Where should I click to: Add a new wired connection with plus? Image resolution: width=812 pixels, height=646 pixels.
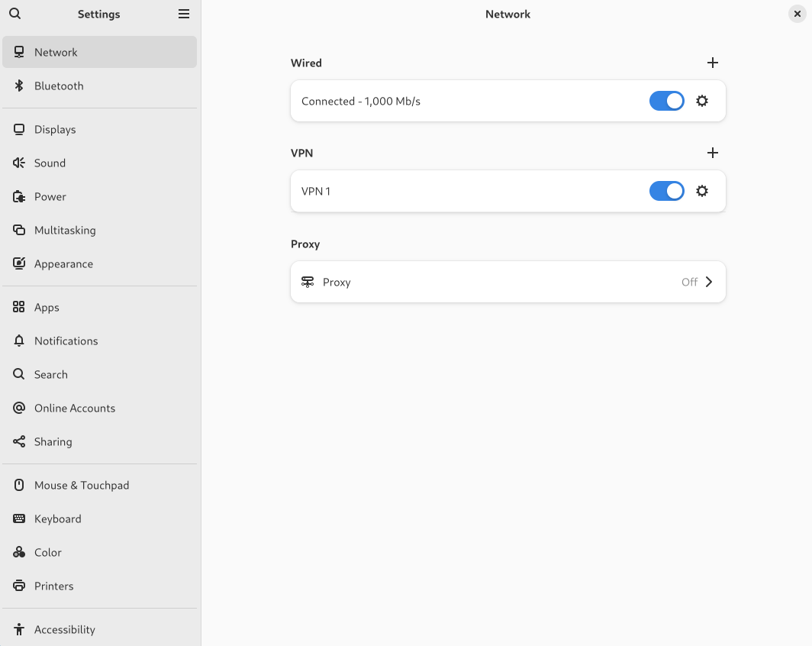pyautogui.click(x=713, y=63)
